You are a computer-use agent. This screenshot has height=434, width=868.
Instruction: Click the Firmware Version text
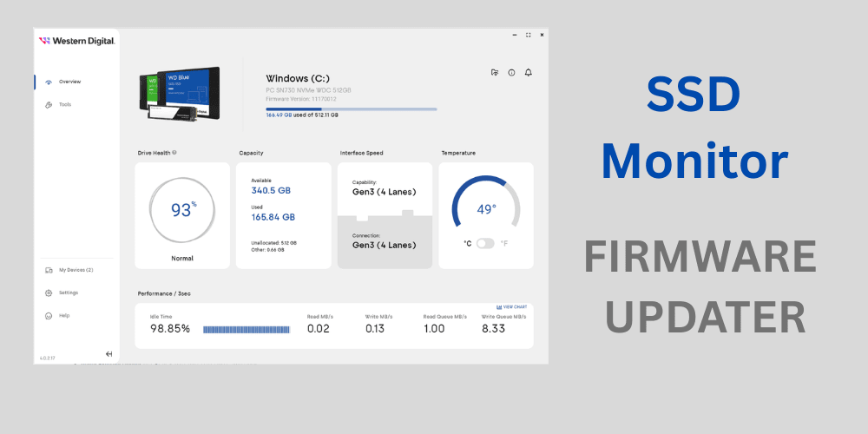point(301,99)
